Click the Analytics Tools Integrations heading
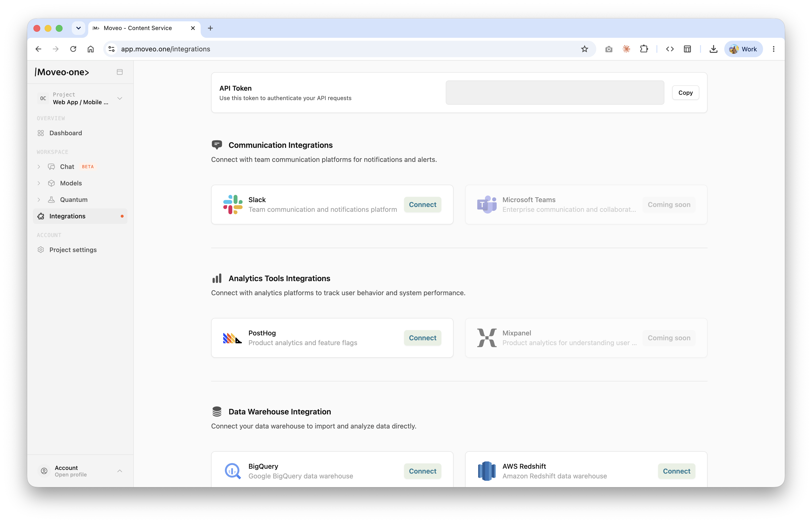812x523 pixels. pyautogui.click(x=279, y=278)
